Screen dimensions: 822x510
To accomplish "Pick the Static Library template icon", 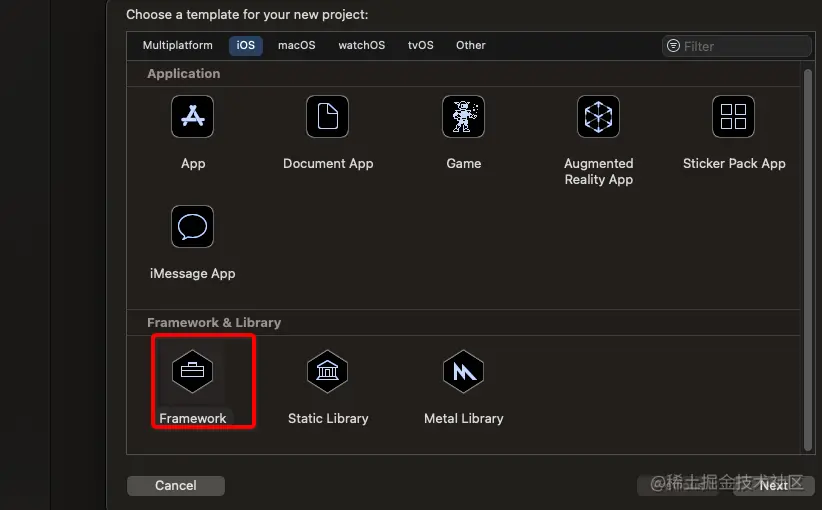I will (x=328, y=371).
